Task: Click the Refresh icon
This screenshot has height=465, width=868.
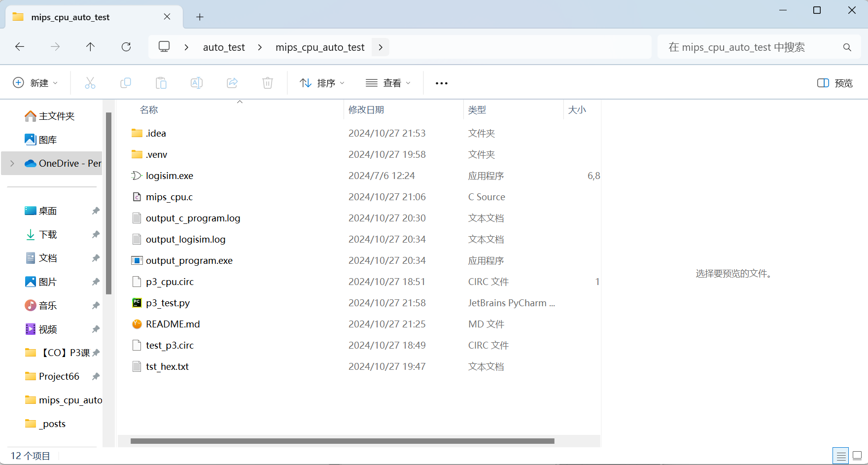Action: pos(126,46)
